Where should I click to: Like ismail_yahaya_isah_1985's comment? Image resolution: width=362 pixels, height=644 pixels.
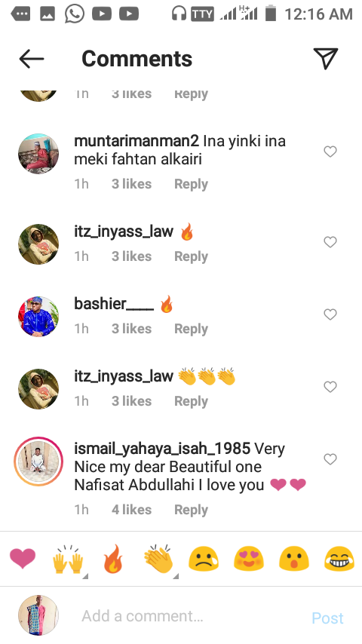[x=330, y=458]
